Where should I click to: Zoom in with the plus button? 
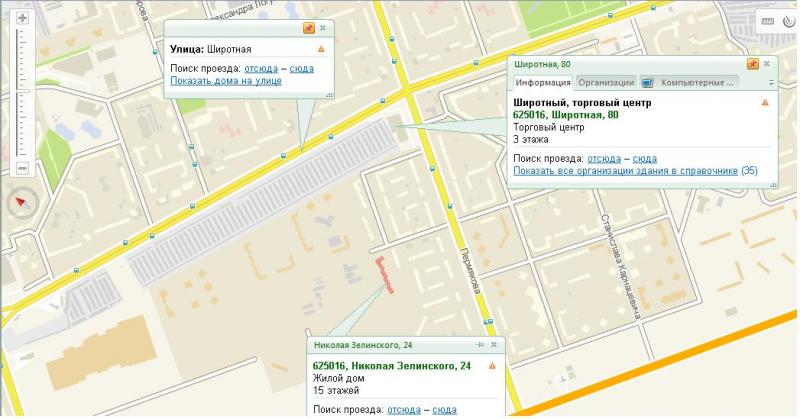(22, 18)
